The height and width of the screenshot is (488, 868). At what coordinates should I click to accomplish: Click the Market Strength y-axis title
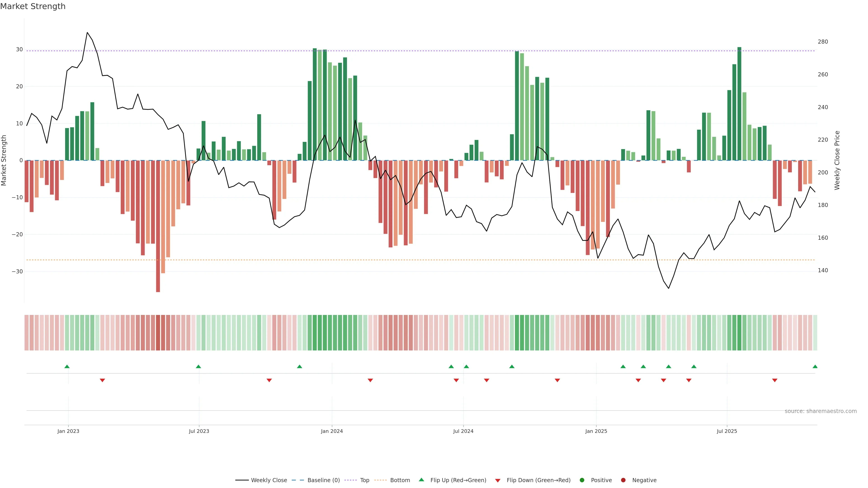pos(4,160)
